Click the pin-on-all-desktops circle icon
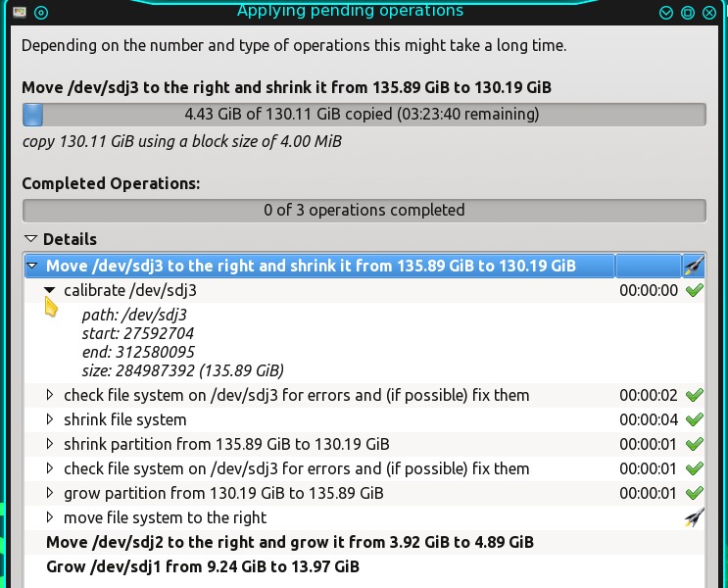Viewport: 728px width, 588px height. coord(41,13)
